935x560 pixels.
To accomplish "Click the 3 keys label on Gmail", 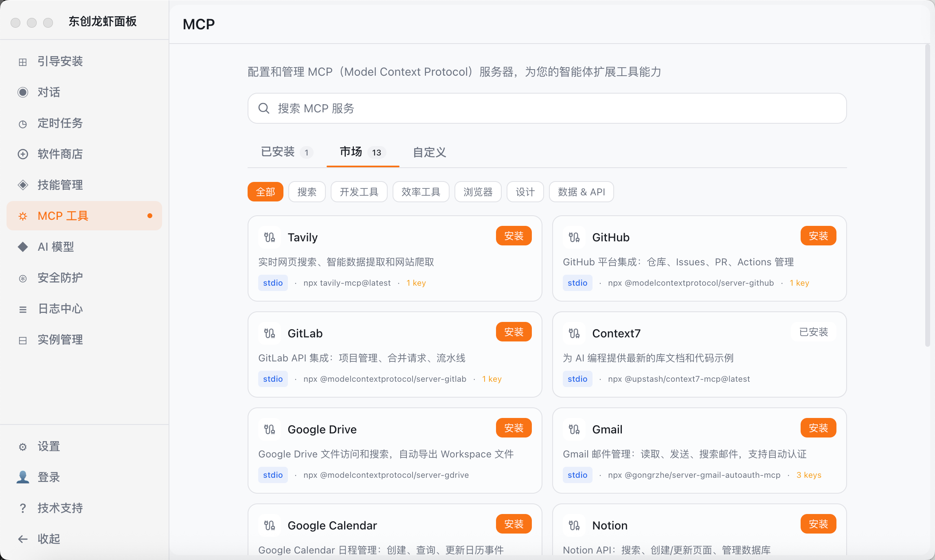I will (x=809, y=475).
